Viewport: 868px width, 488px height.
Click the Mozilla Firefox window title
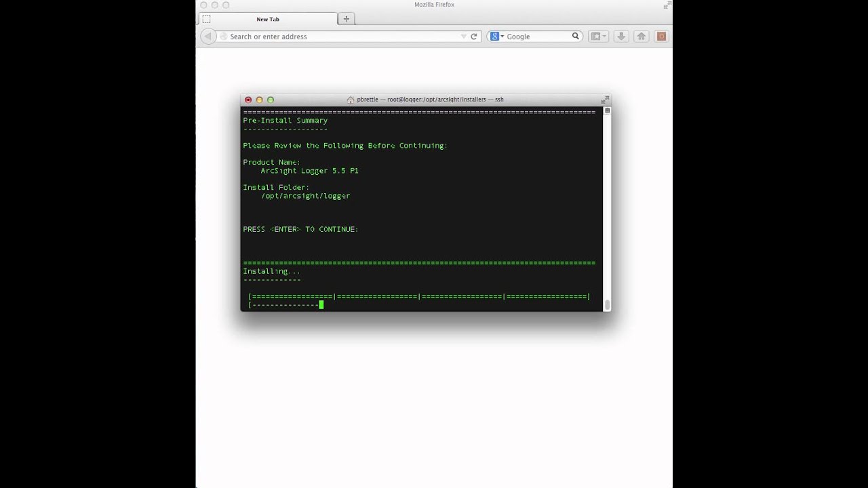click(x=434, y=5)
